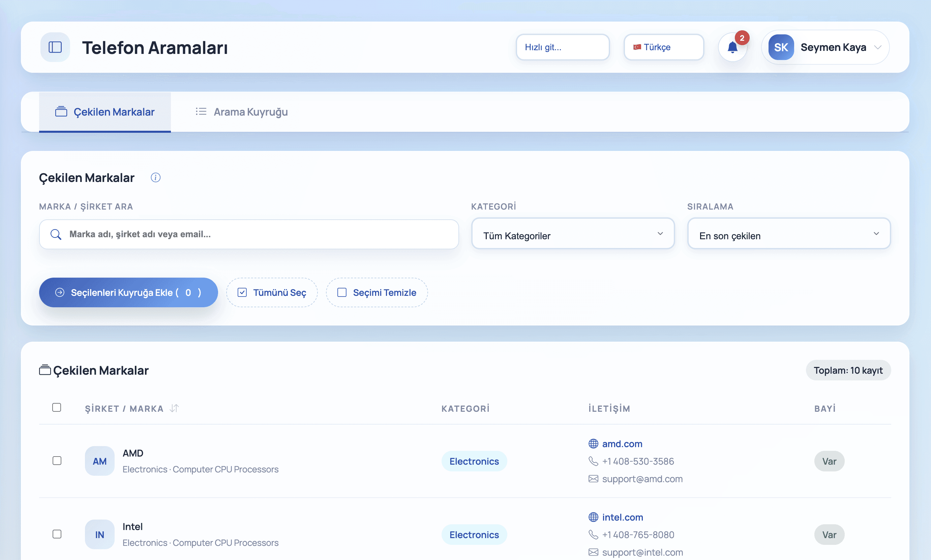Open the Tüm Kategoriler dropdown

tap(572, 234)
